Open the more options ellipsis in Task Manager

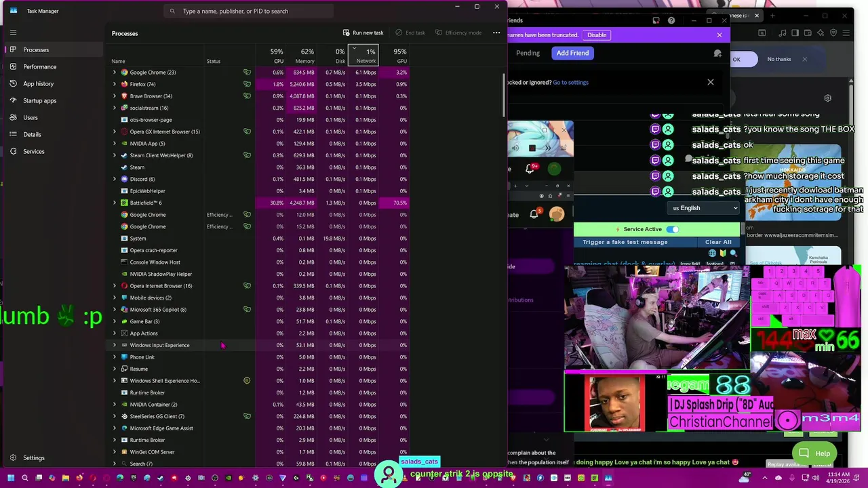coord(496,33)
